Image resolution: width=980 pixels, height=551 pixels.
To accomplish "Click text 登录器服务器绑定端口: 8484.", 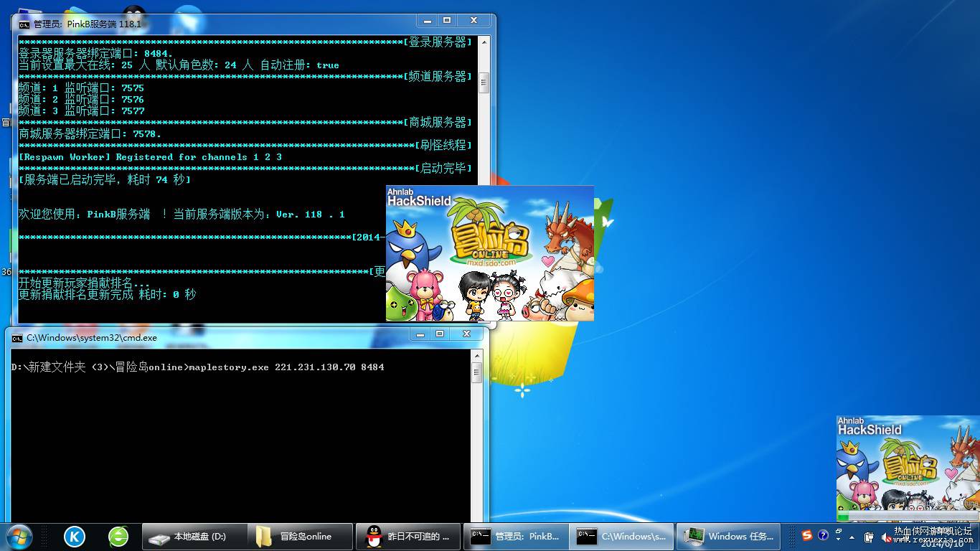I will point(96,54).
